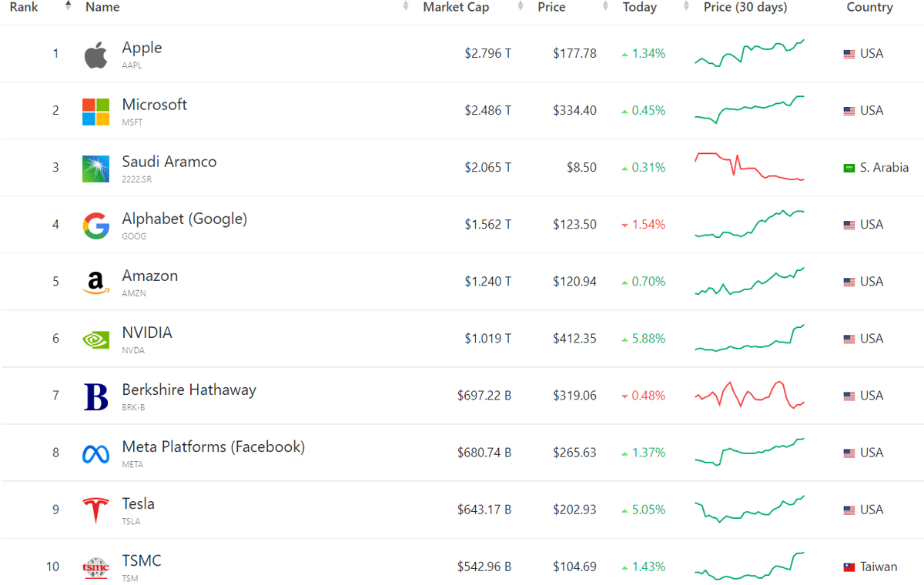Viewport: 924px width, 585px height.
Task: Open the Apple company link
Action: 142,48
